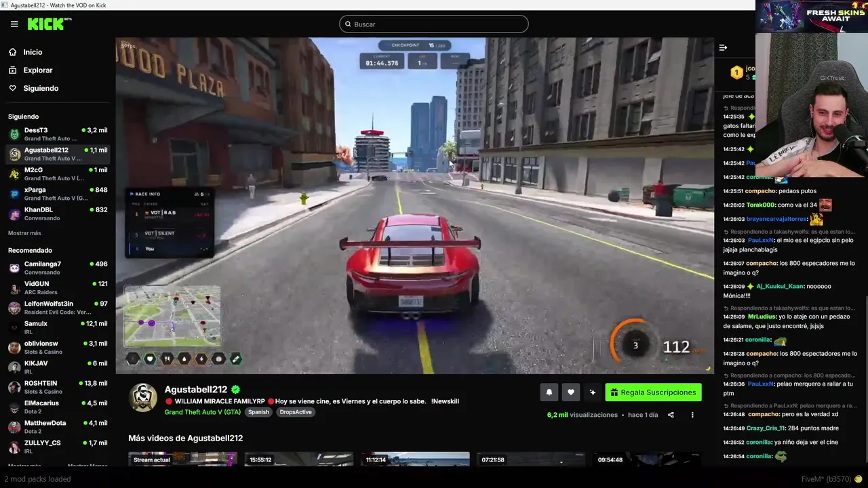Click the Buscar search field
The width and height of the screenshot is (868, 488).
(434, 24)
